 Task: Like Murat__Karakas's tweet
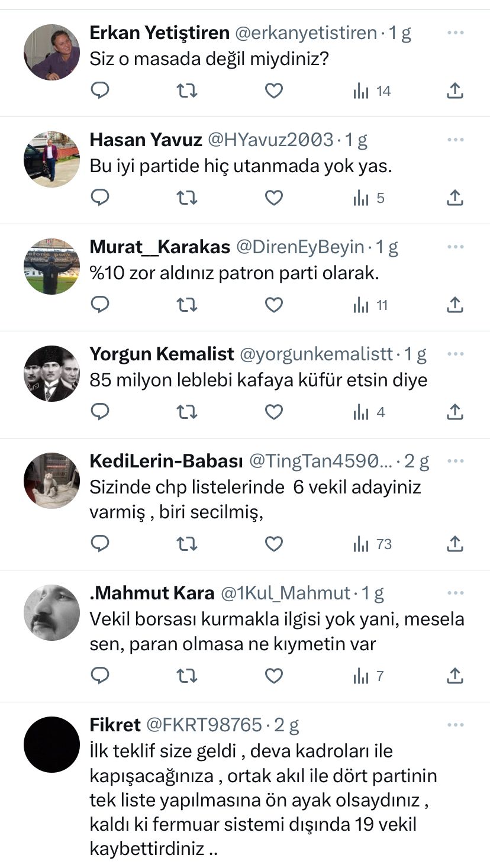[x=273, y=305]
